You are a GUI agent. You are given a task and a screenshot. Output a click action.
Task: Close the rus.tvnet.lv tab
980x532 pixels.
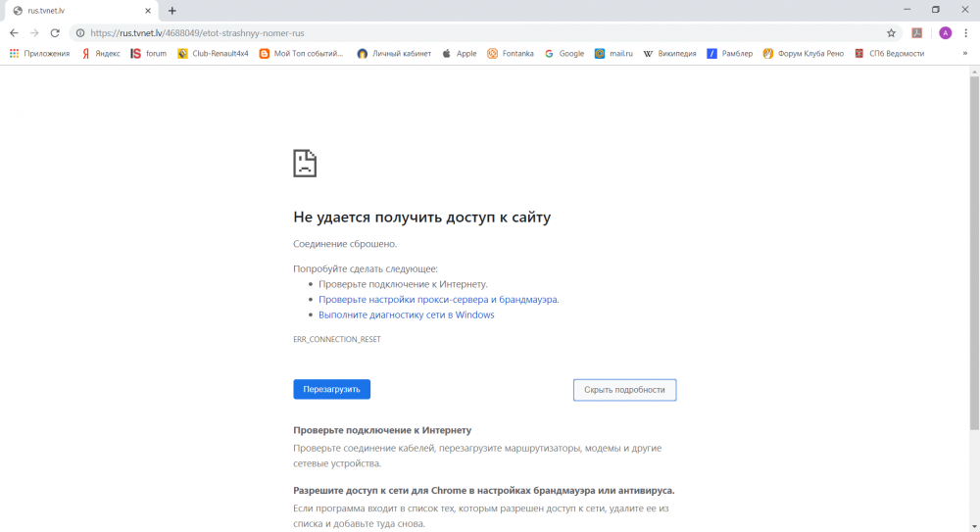pyautogui.click(x=148, y=11)
